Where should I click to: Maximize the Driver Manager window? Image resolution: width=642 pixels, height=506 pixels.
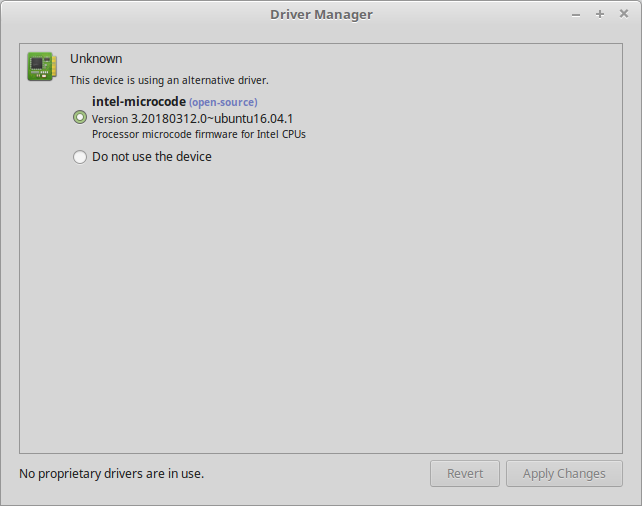point(600,14)
